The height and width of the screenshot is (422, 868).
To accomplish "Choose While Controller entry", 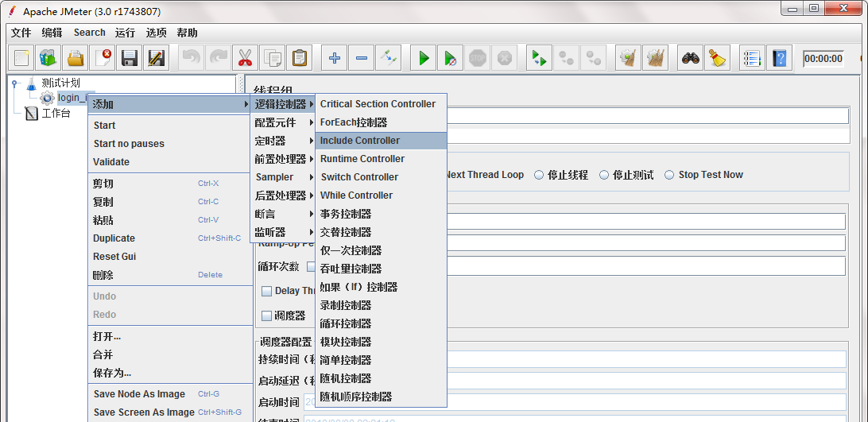I will [381, 196].
